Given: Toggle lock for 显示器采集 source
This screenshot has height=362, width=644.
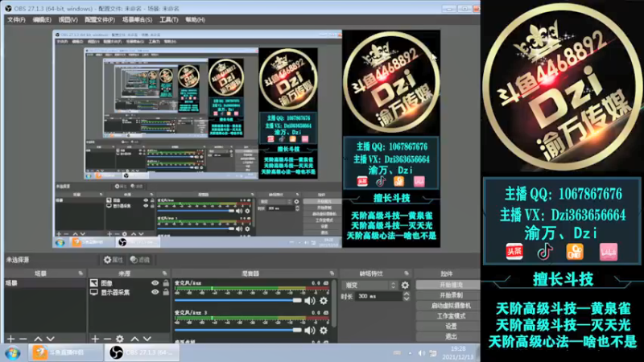Looking at the screenshot, I should [166, 292].
